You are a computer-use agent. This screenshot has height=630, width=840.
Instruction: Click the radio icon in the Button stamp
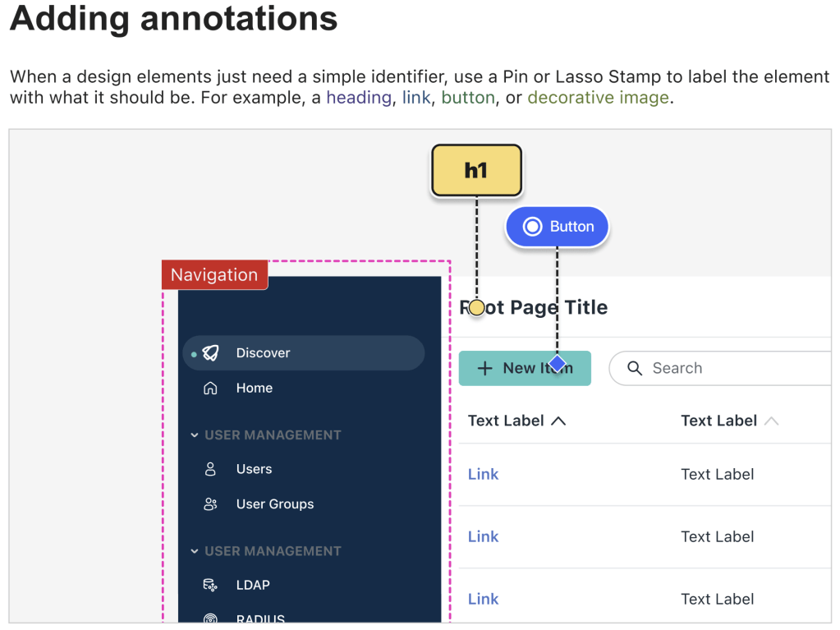click(532, 227)
